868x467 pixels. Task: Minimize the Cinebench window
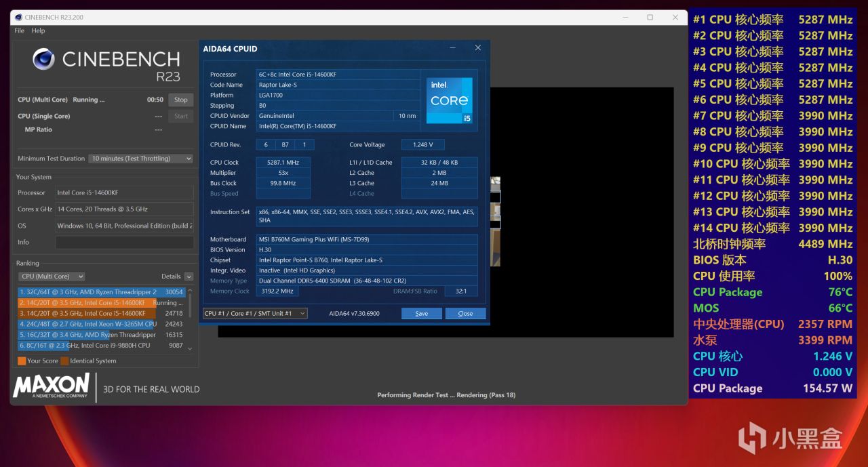point(625,17)
